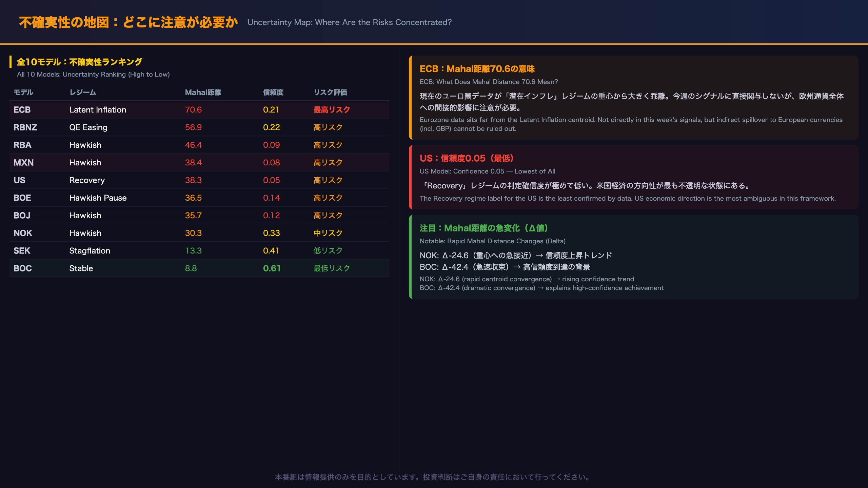Click the '信頼度' column header
This screenshot has height=488, width=868.
coord(273,92)
